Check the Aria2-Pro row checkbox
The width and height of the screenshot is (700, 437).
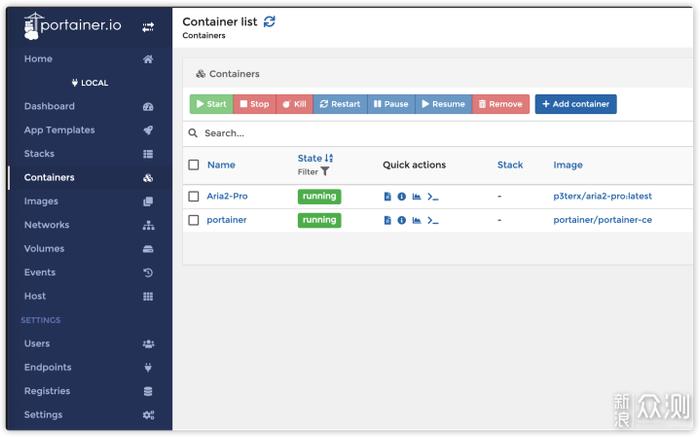pos(194,196)
